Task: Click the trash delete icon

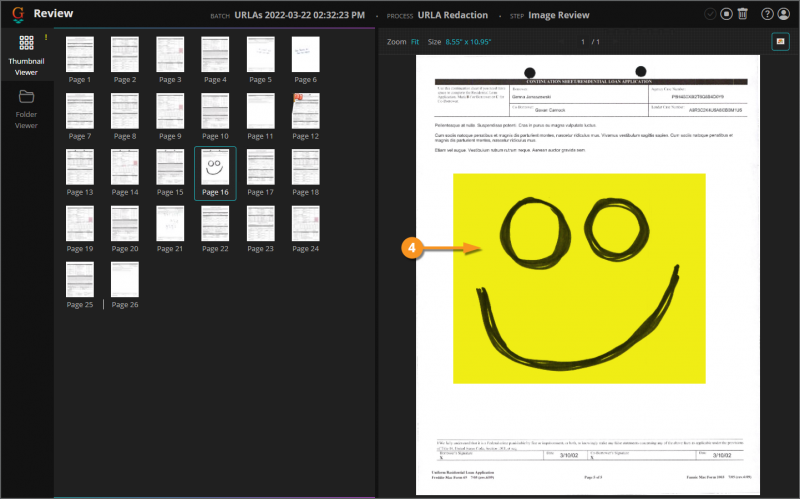Action: pyautogui.click(x=743, y=14)
